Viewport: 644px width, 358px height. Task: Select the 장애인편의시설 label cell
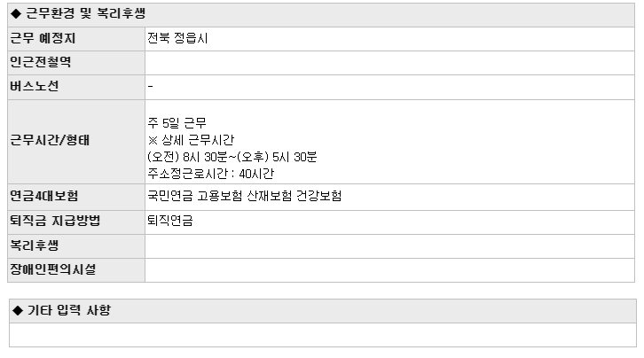coord(76,270)
